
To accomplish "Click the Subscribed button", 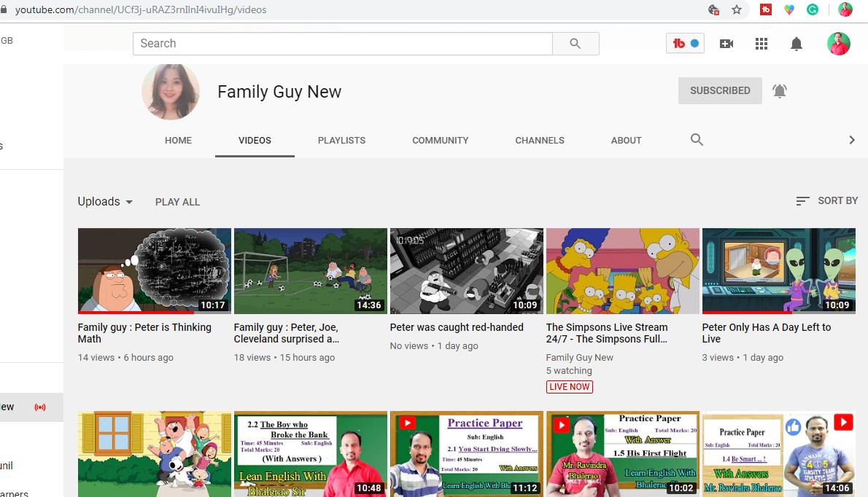I will [x=720, y=90].
